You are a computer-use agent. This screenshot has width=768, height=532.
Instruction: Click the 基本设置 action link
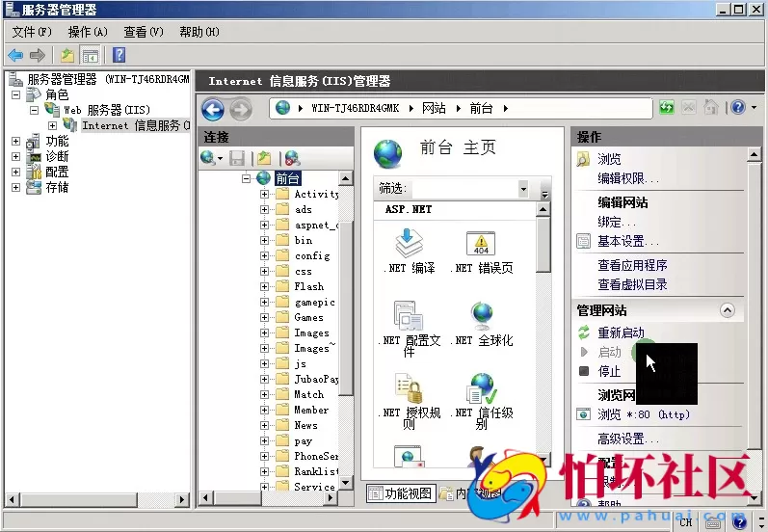[x=627, y=241]
